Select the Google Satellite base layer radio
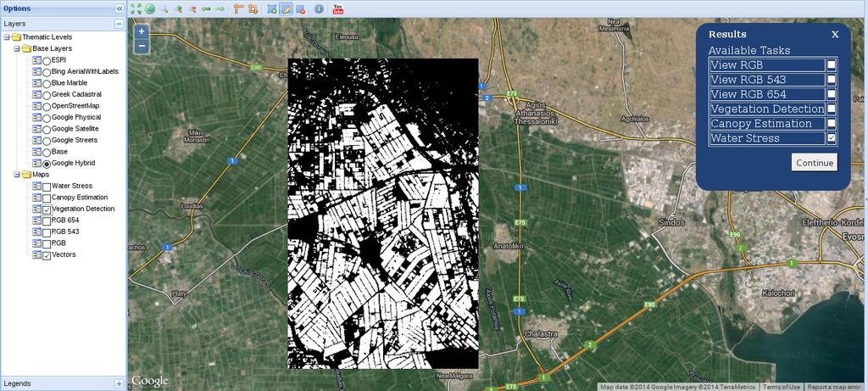 47,129
